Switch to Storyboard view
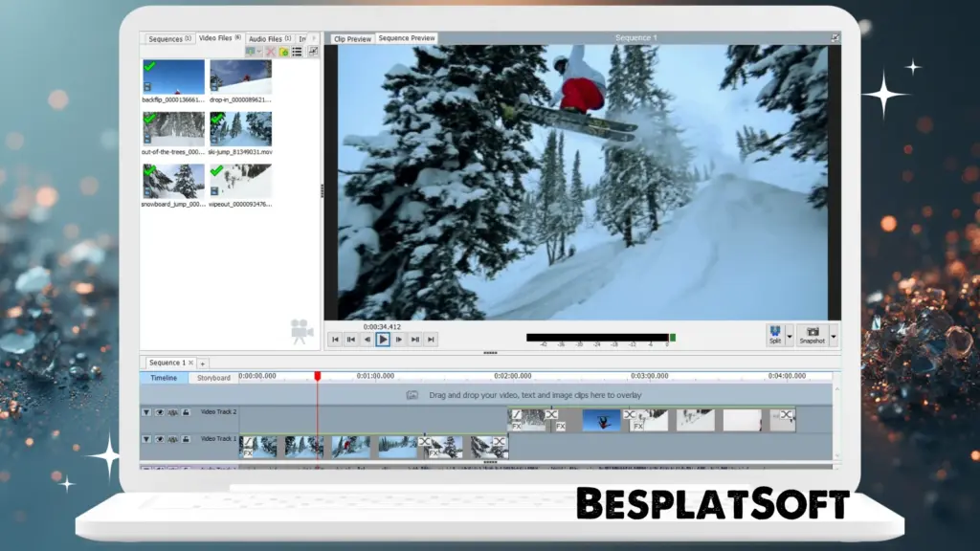Viewport: 980px width, 551px height. tap(212, 378)
